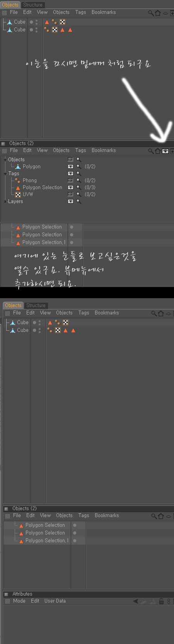
Task: Click the back arrow in the Attributes toolbar
Action: 136,601
